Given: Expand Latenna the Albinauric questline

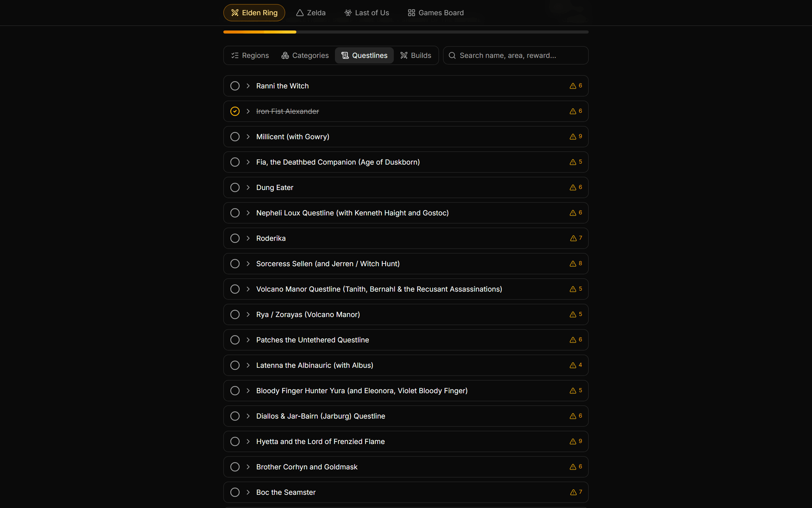Looking at the screenshot, I should [248, 365].
